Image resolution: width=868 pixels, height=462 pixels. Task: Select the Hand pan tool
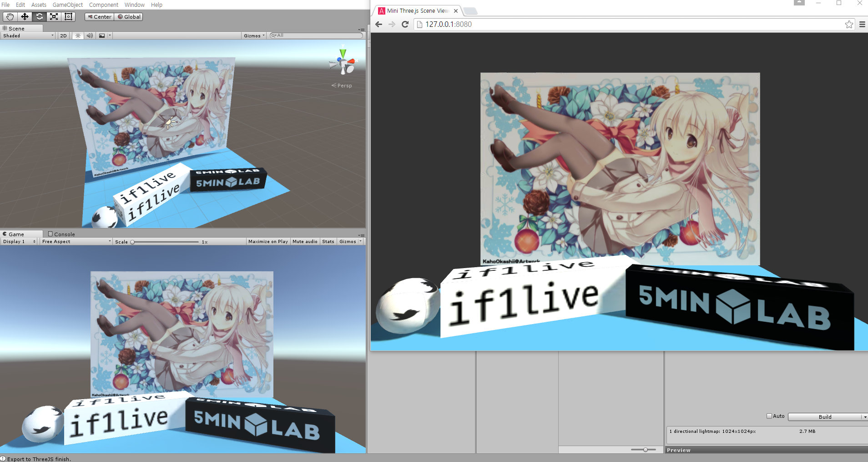10,16
